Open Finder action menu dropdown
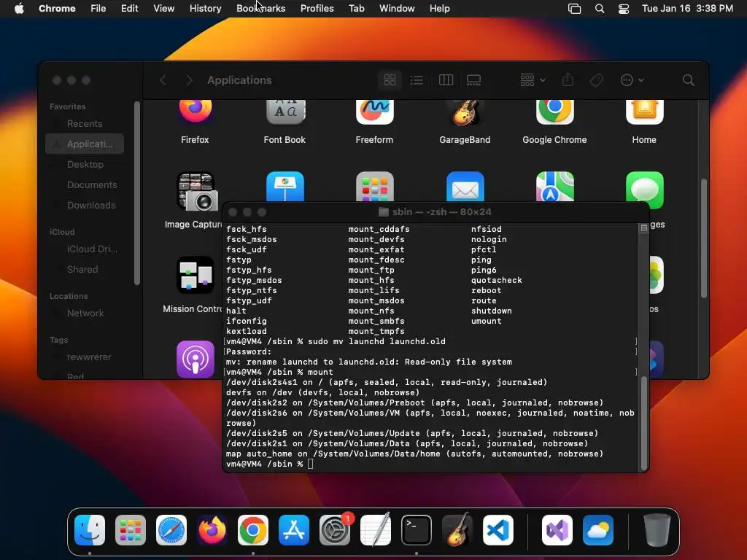 coord(632,80)
